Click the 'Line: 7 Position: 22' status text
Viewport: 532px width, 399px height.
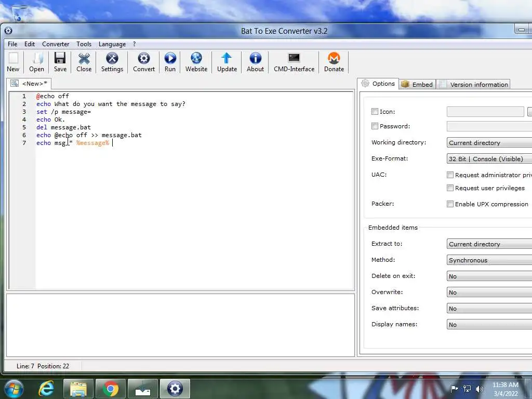click(x=43, y=366)
